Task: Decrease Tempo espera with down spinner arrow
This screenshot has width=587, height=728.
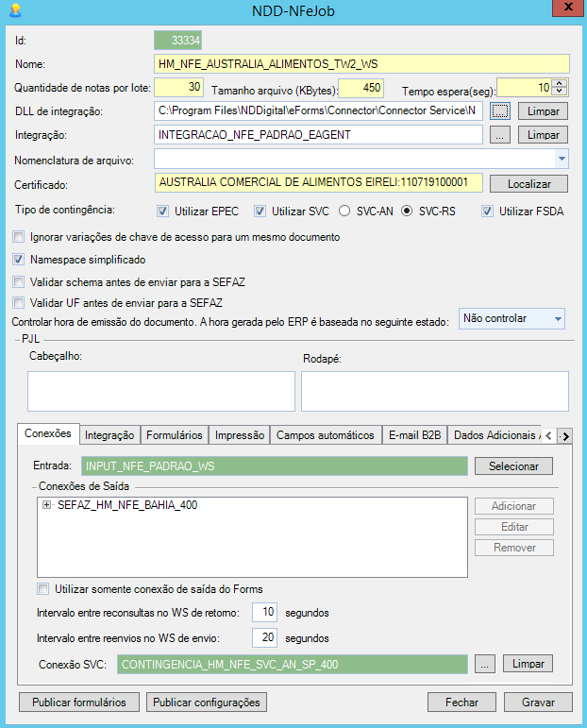Action: (560, 92)
